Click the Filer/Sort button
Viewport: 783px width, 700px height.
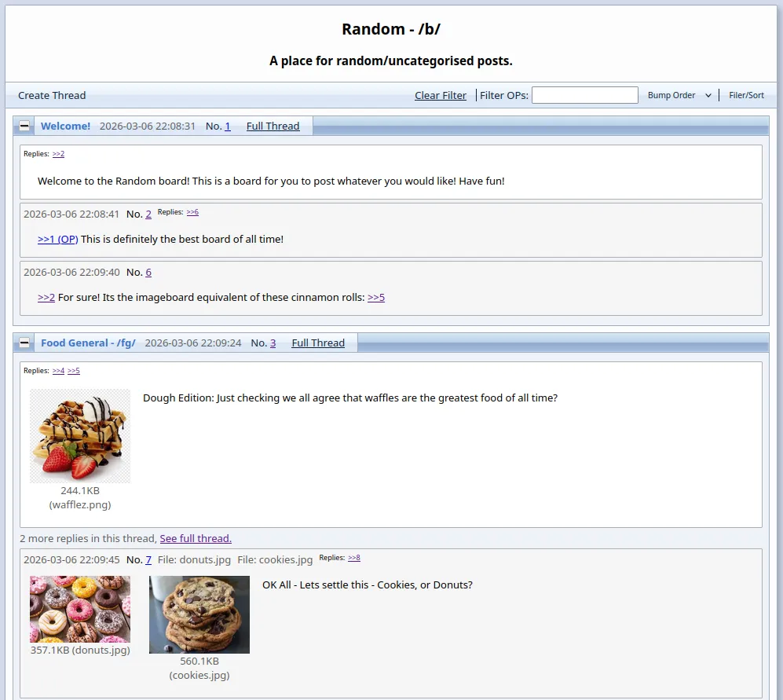746,95
